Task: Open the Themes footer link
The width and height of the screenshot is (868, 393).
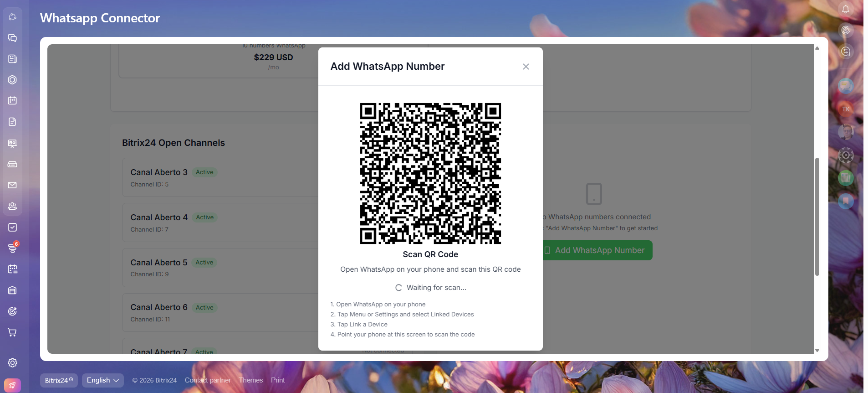Action: click(250, 380)
